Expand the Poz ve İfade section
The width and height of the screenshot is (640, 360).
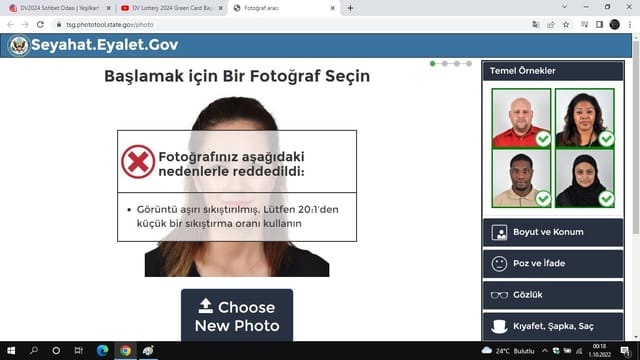553,264
